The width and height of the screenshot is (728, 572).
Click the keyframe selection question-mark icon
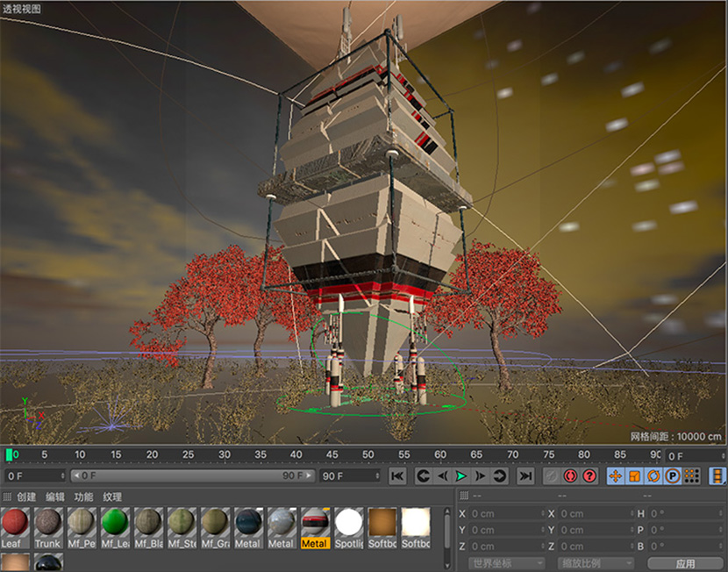[590, 475]
